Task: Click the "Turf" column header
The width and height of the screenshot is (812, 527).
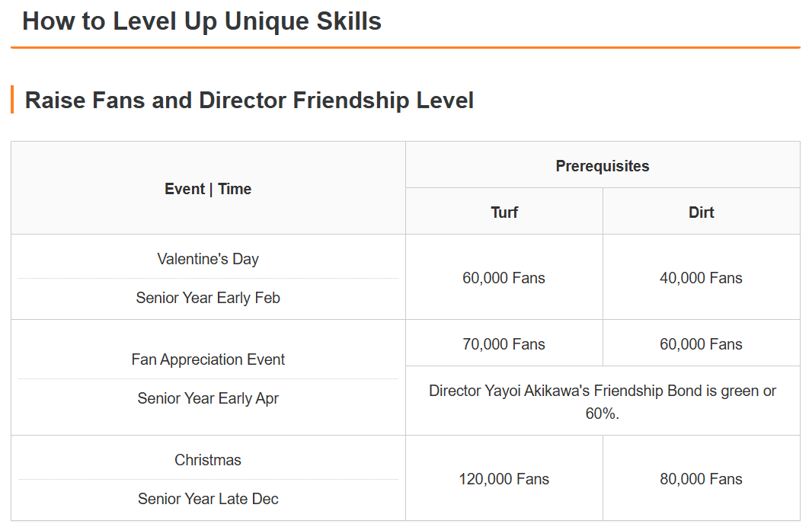Action: pyautogui.click(x=504, y=212)
